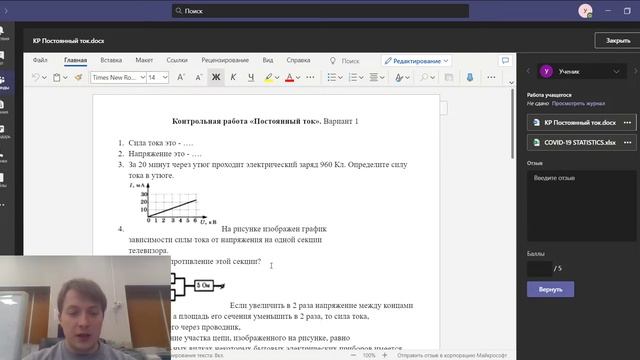Viewport: 640px width, 360px height.
Task: Zoom in with the plus icon in status bar
Action: pyautogui.click(x=384, y=356)
